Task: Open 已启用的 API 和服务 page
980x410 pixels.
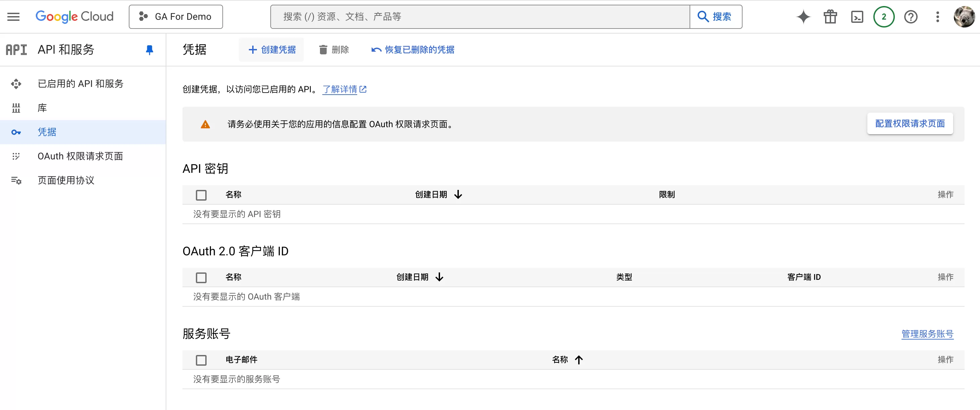Action: [80, 84]
